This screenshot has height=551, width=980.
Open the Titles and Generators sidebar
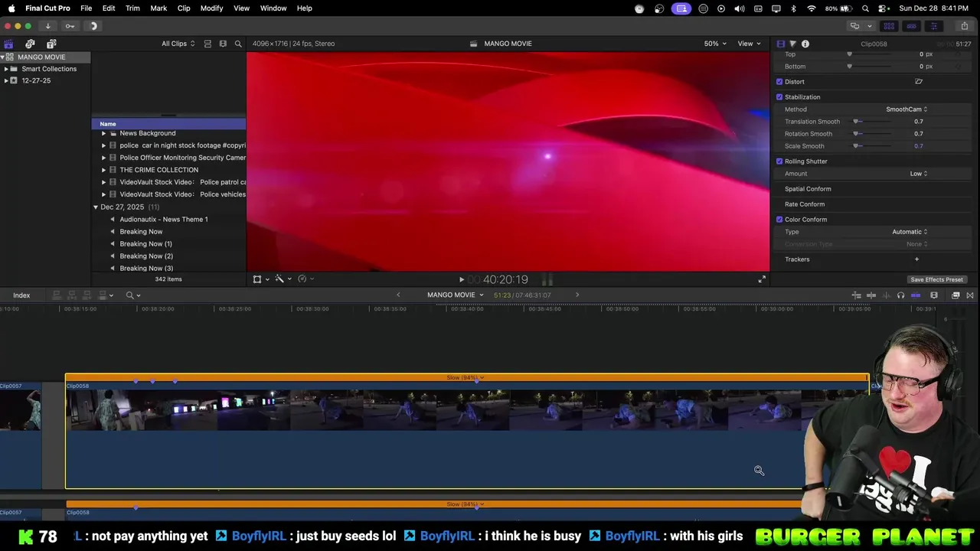pos(51,44)
